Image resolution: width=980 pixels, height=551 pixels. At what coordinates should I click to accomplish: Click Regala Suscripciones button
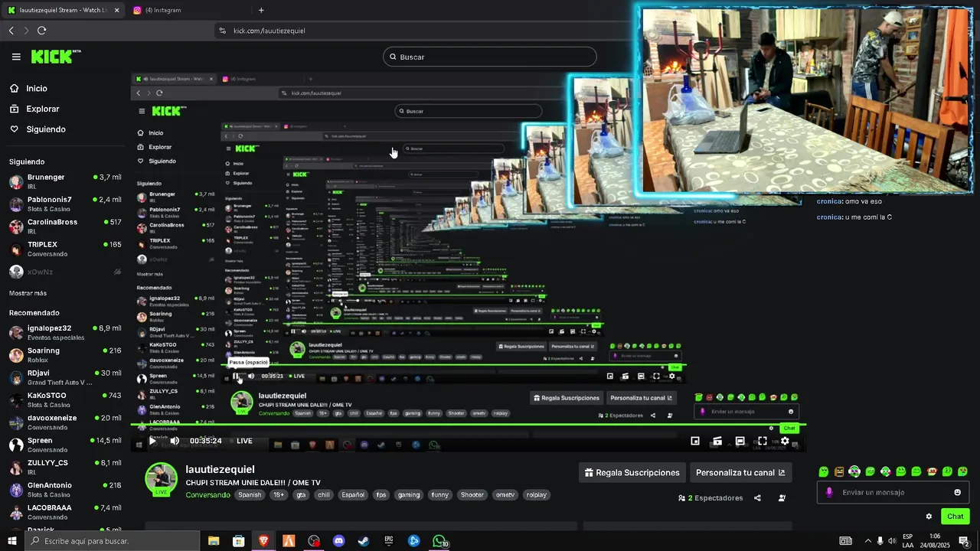coord(632,473)
